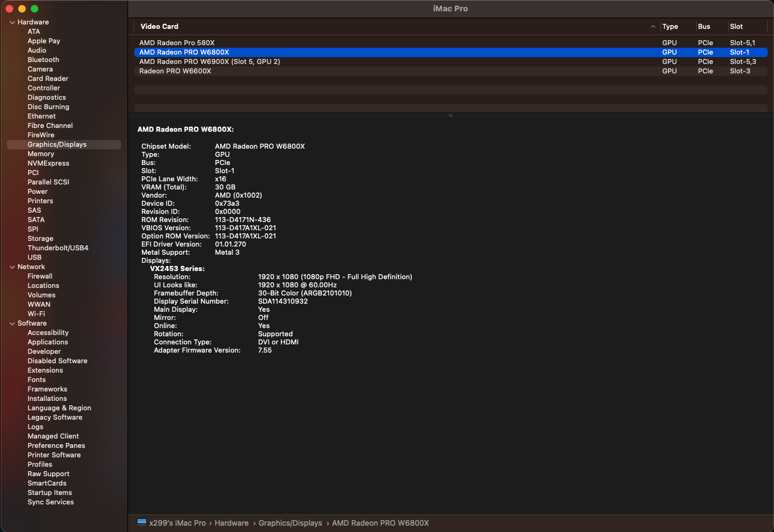Select Accessibility under Software
The image size is (774, 532).
tap(48, 332)
